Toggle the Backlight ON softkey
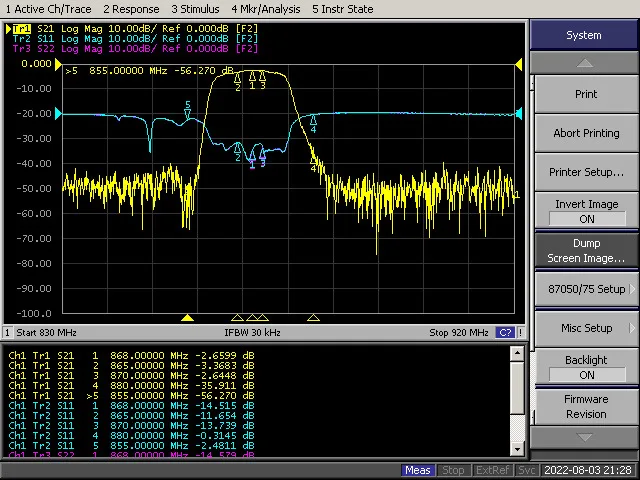 [586, 367]
